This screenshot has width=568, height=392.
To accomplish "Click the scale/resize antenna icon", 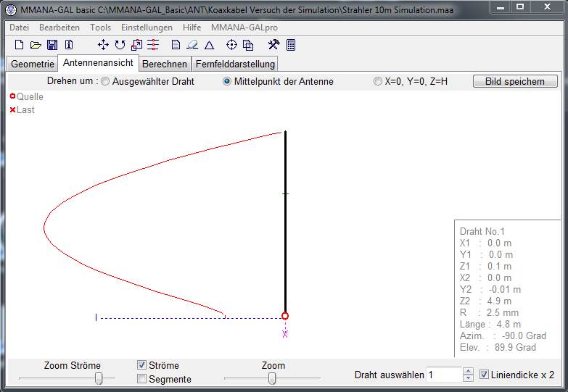I will pos(136,45).
